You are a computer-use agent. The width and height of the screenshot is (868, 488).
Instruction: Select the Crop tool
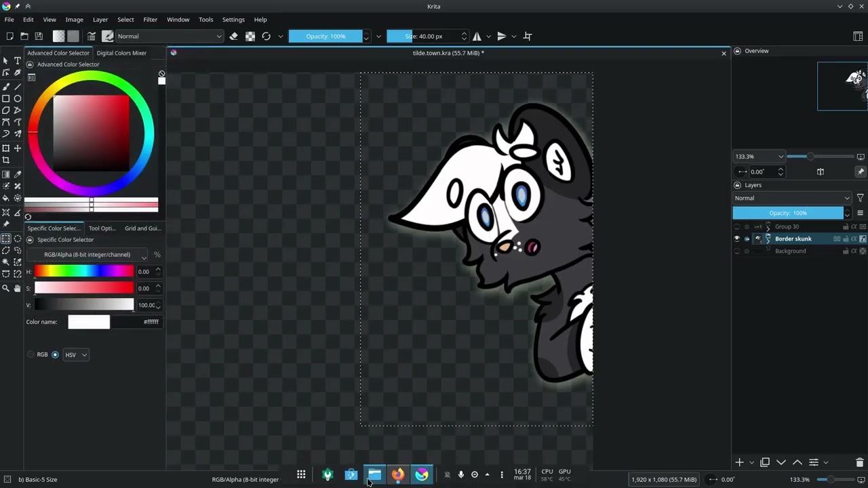6,160
